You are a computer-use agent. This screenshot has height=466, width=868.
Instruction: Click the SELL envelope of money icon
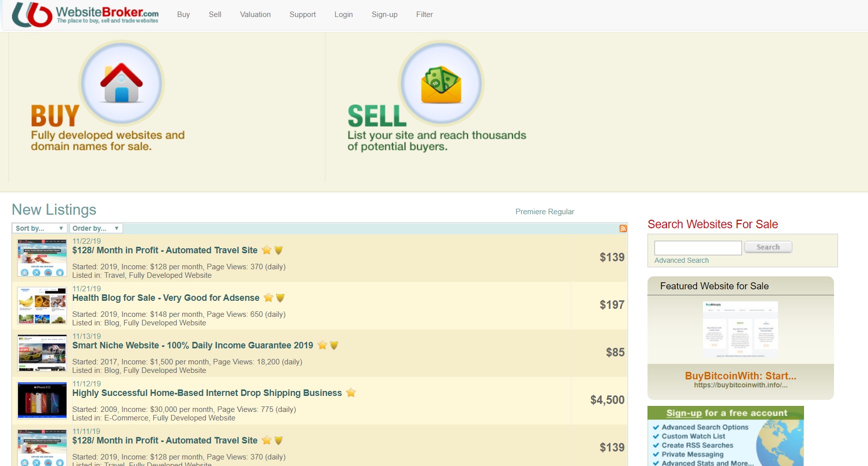click(x=440, y=84)
